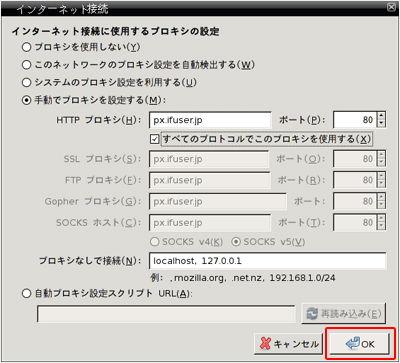Image resolution: width=400 pixels, height=363 pixels.
Task: Click the Gopher プロキシ host field
Action: [x=218, y=202]
